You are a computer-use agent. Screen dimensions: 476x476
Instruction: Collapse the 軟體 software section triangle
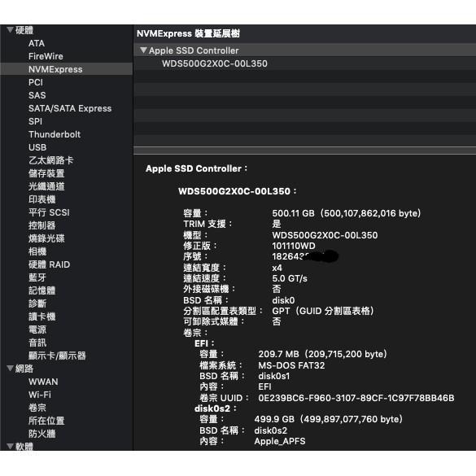pyautogui.click(x=10, y=446)
